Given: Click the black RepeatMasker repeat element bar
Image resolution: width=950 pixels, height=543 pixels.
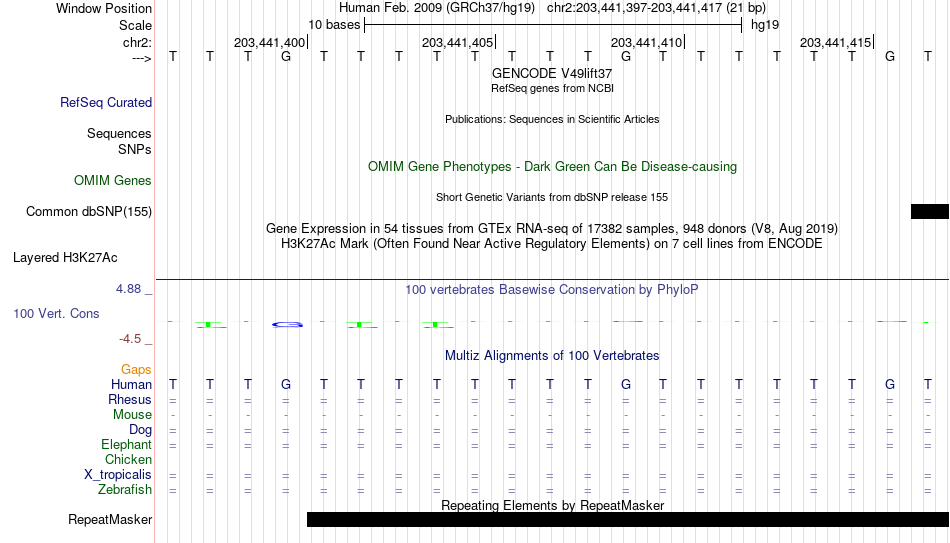Looking at the screenshot, I should click(x=628, y=519).
